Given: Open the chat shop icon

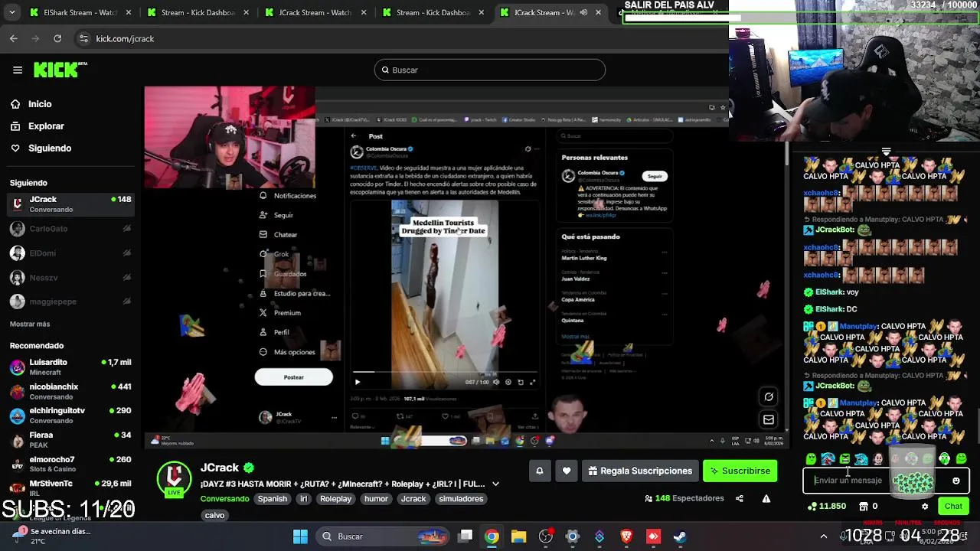Looking at the screenshot, I should [864, 506].
